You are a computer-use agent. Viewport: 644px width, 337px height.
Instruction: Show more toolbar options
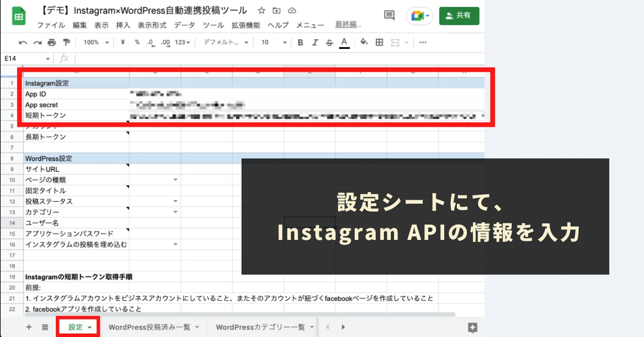423,42
